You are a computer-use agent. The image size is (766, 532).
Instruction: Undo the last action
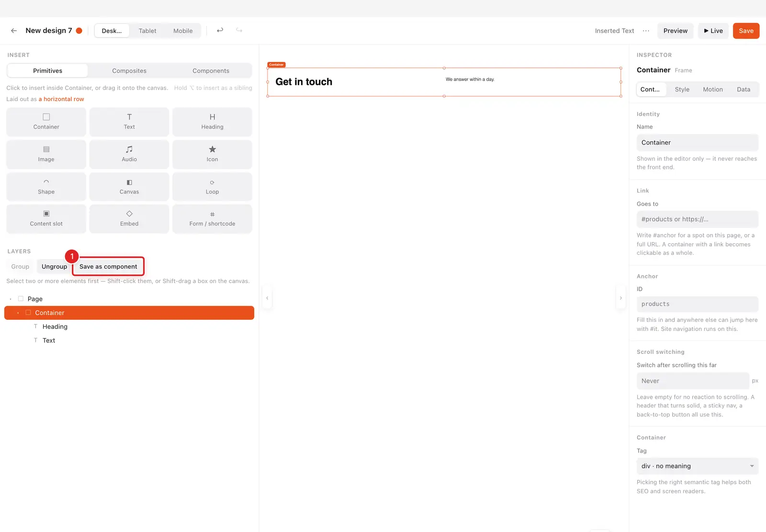220,30
